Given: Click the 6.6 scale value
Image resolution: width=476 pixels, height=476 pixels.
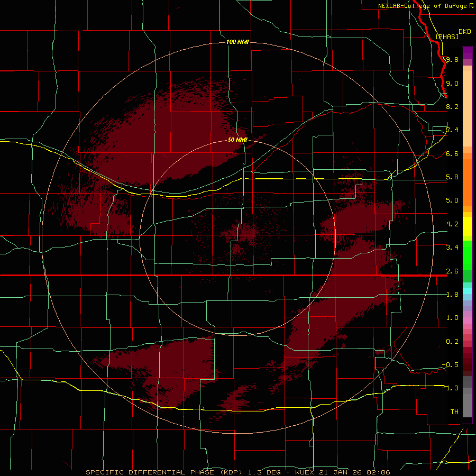Looking at the screenshot, I should point(452,153).
